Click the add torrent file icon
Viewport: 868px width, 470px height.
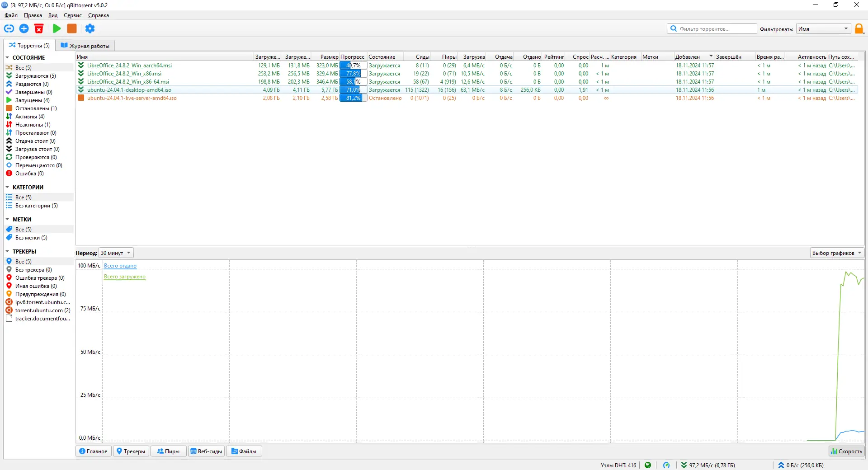click(x=24, y=28)
